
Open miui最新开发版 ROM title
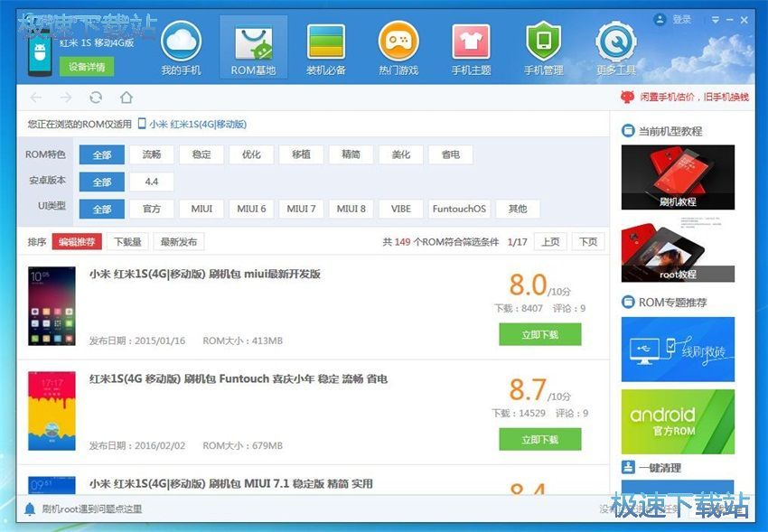205,274
